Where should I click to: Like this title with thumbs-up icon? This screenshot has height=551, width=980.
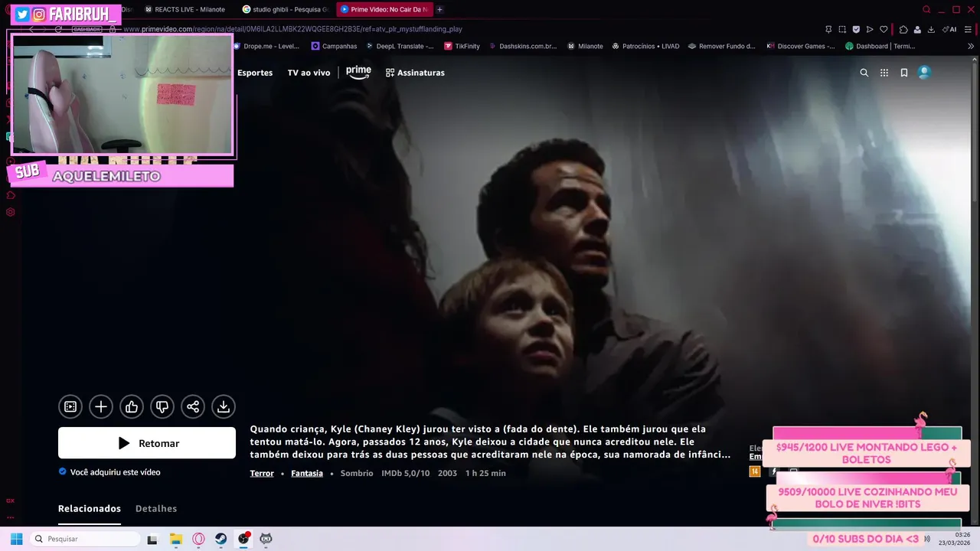pos(132,407)
